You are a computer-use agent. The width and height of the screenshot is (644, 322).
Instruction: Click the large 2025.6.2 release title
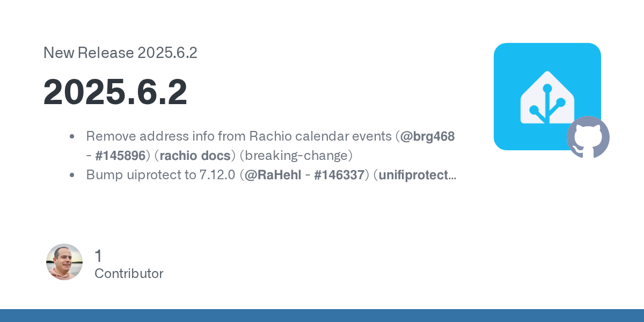[115, 92]
